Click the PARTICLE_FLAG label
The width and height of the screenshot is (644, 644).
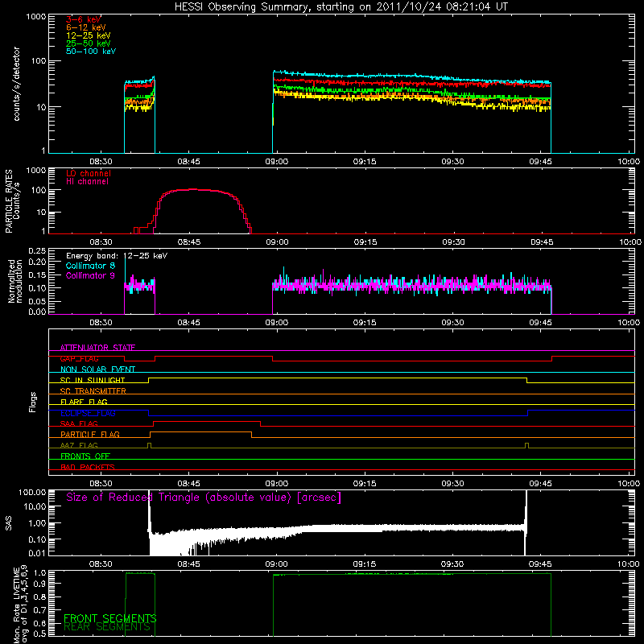click(90, 434)
